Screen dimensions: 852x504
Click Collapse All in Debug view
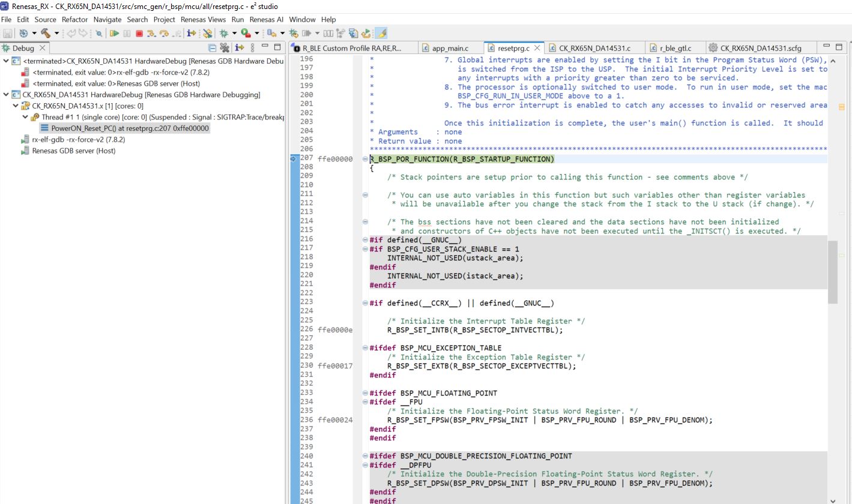pyautogui.click(x=213, y=48)
